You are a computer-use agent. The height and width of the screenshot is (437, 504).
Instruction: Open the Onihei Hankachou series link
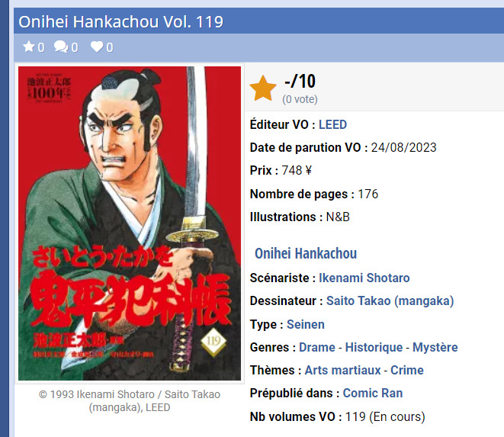click(306, 253)
